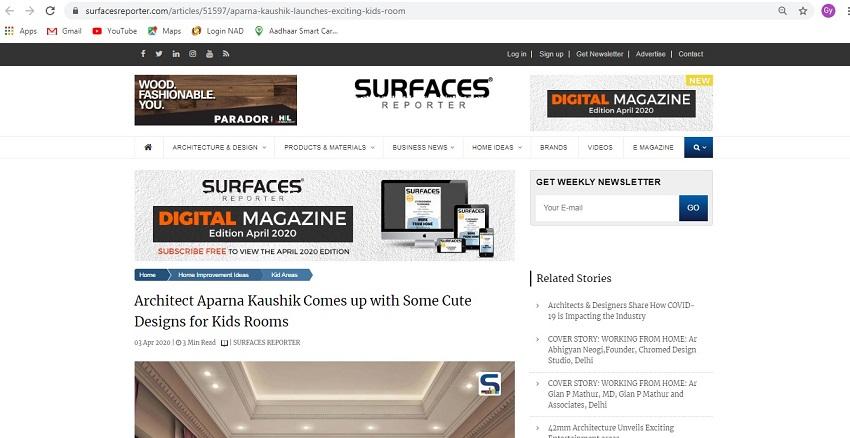Click the Get Newsletter link
The image size is (850, 438).
(x=600, y=54)
